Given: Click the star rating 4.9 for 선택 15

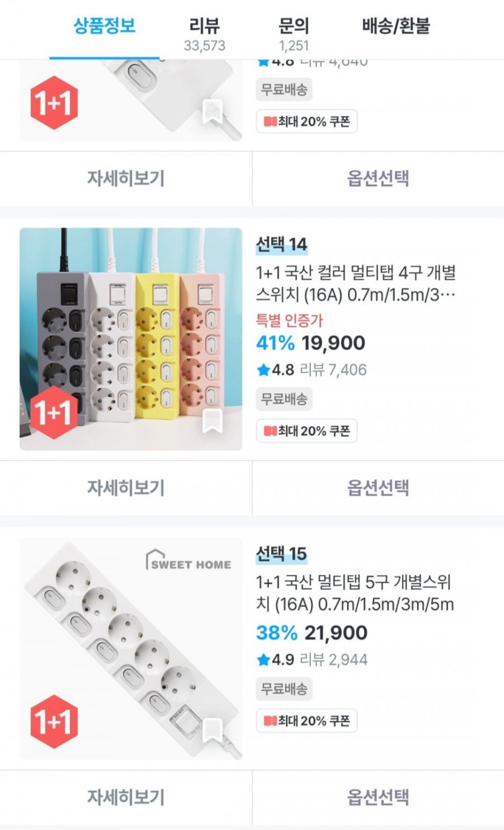Looking at the screenshot, I should pyautogui.click(x=275, y=660).
